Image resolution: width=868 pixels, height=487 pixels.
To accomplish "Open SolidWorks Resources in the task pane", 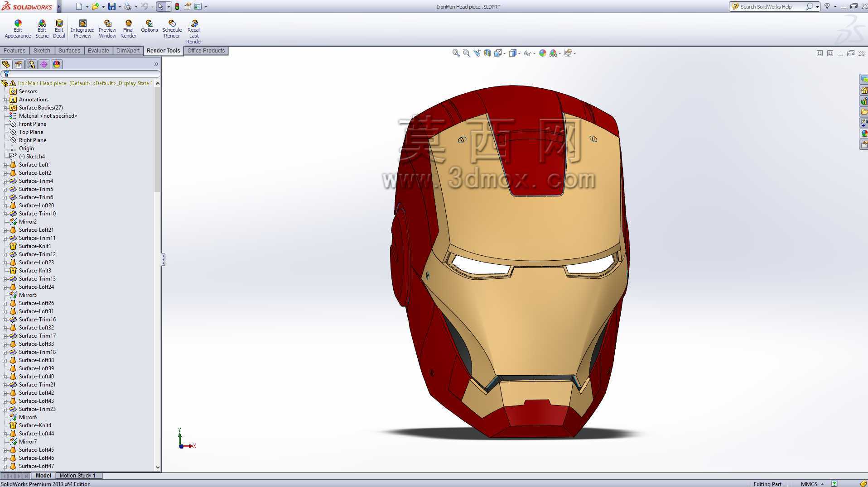I will click(x=864, y=90).
